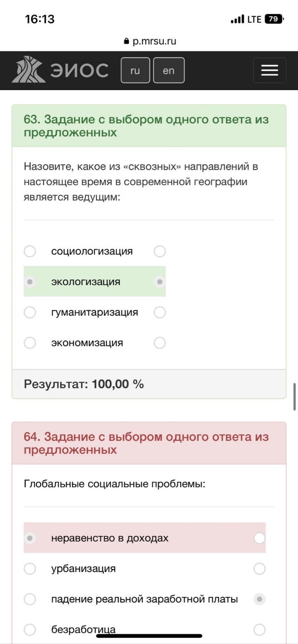Click the ЭИОС logo icon
The height and width of the screenshot is (644, 298).
[29, 70]
